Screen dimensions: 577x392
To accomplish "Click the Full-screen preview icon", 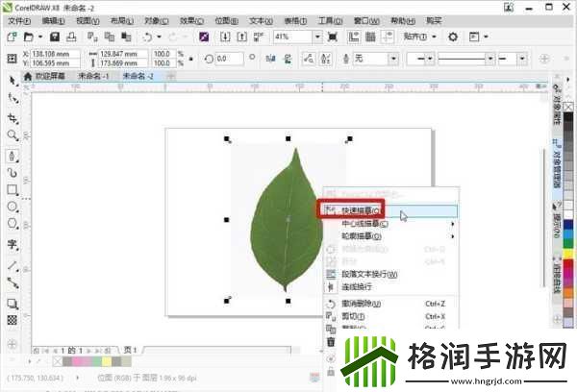I will (x=333, y=37).
